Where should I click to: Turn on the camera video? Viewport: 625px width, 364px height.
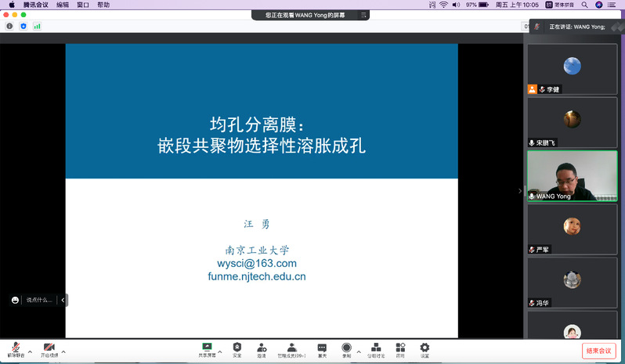49,348
